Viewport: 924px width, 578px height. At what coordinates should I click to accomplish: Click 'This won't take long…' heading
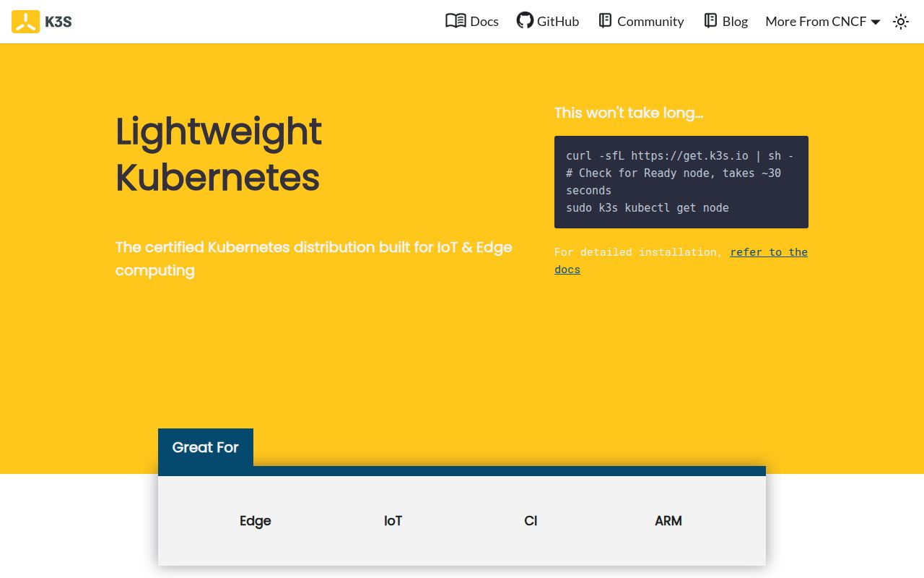(629, 113)
